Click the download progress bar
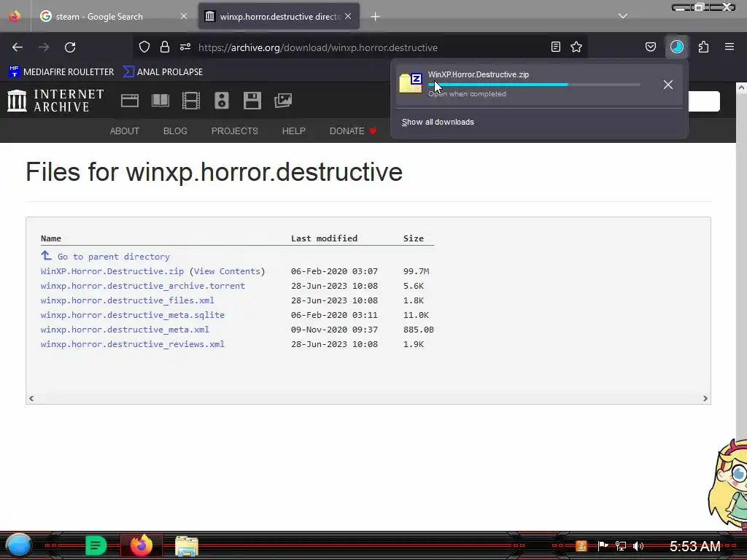The height and width of the screenshot is (560, 747). pyautogui.click(x=534, y=85)
